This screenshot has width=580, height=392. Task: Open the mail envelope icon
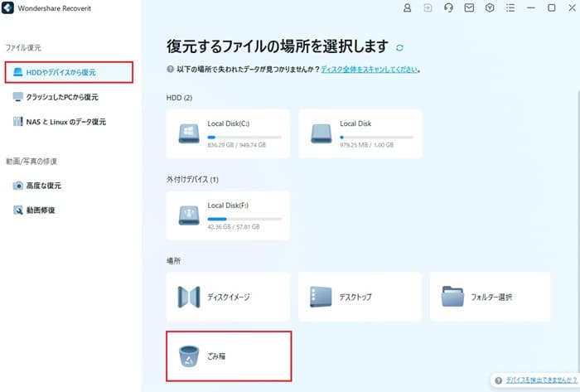click(469, 7)
